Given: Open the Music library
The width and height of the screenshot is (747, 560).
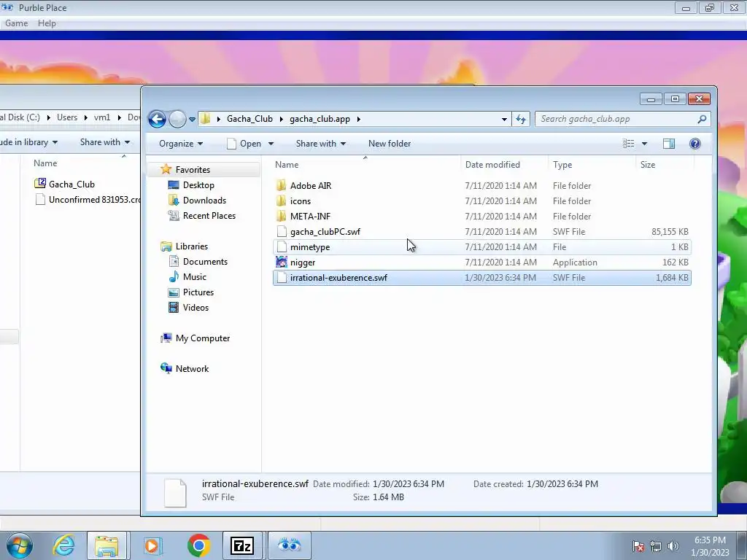Looking at the screenshot, I should [x=194, y=277].
